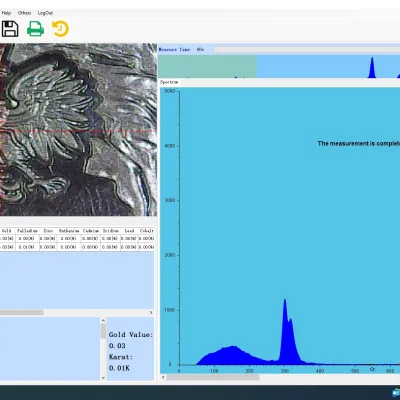Click the Karat label
This screenshot has height=400, width=400.
pos(121,357)
